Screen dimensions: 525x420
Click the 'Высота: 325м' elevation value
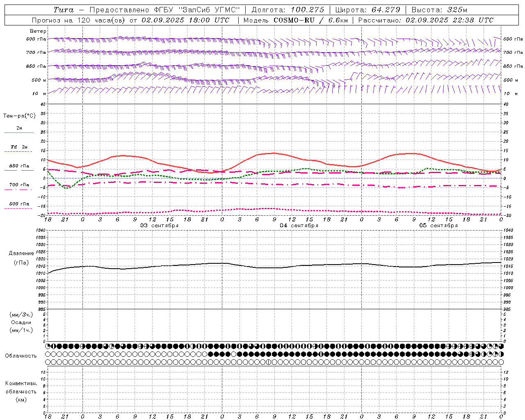439,10
